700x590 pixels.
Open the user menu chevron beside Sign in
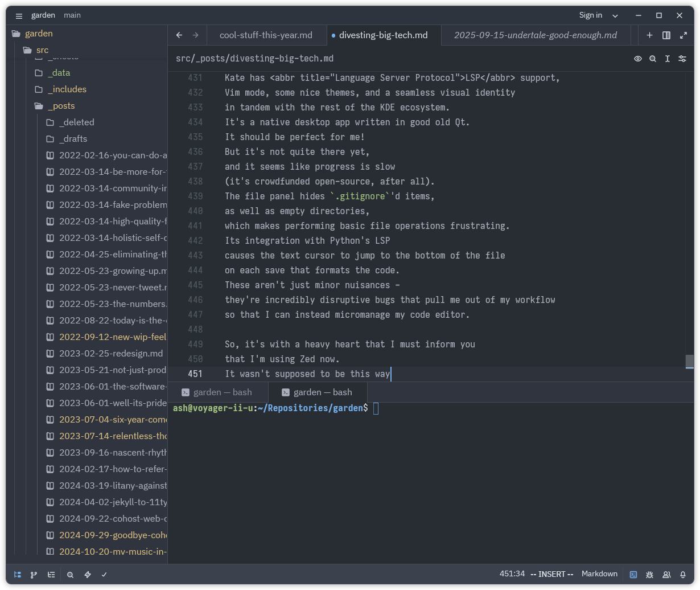[615, 15]
